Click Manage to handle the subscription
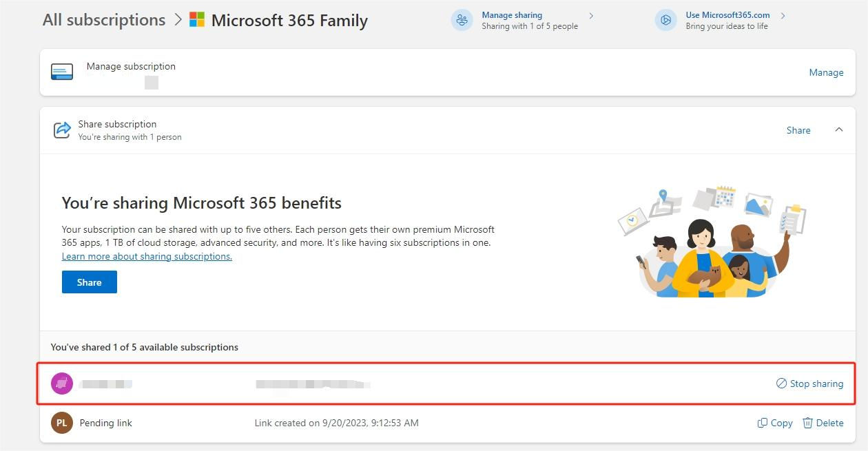This screenshot has height=451, width=868. [x=826, y=72]
